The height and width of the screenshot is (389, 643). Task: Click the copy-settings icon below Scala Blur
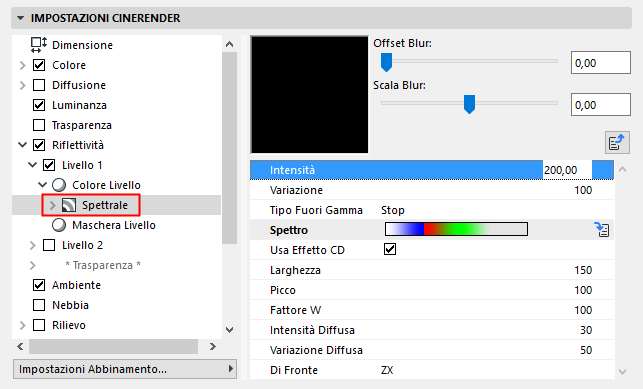point(617,142)
